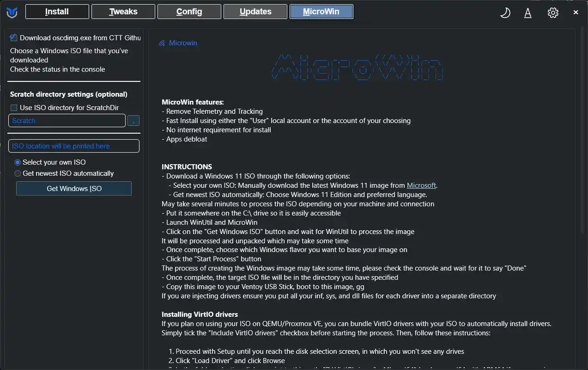Click the 'MicroWin features:' heading
Image resolution: width=588 pixels, height=370 pixels.
pyautogui.click(x=193, y=102)
